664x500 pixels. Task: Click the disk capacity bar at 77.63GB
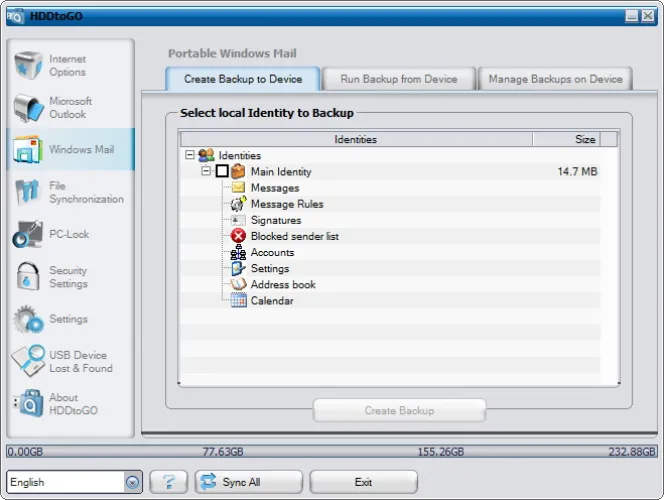click(x=223, y=452)
